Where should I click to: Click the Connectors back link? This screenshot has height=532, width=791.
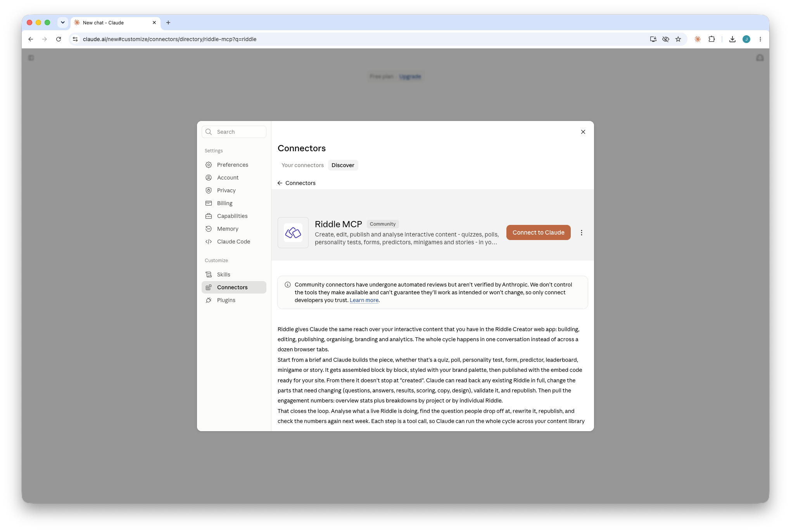297,183
